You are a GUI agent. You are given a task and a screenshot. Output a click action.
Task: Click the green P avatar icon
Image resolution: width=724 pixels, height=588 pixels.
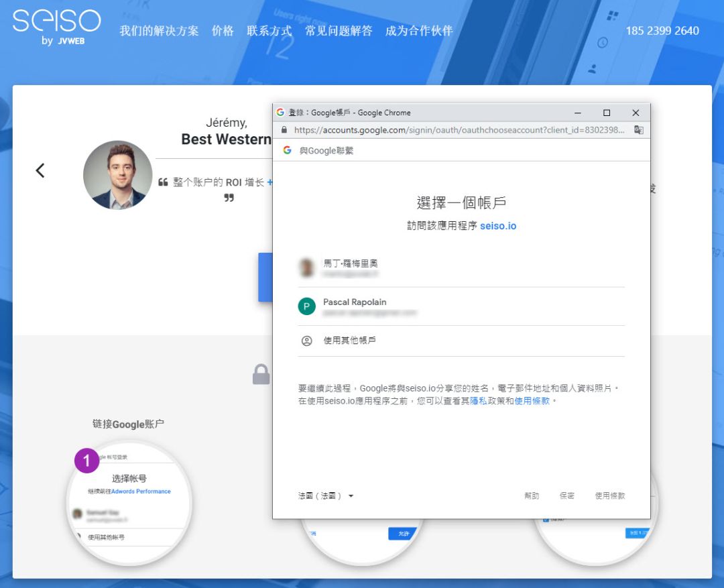(x=306, y=306)
